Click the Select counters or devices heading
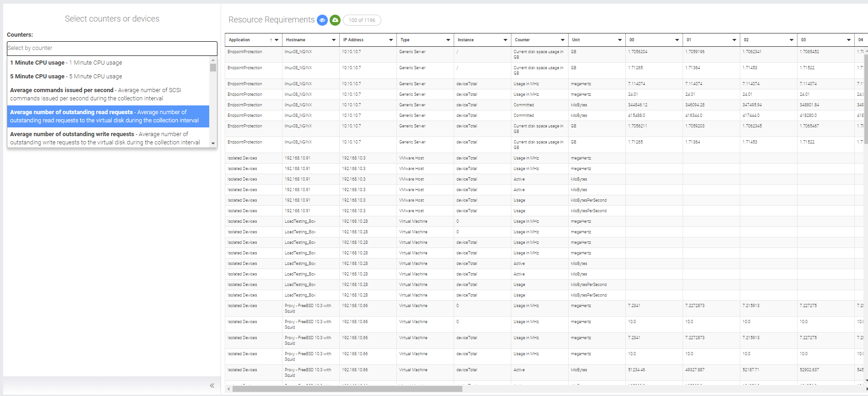868x396 pixels. (112, 19)
